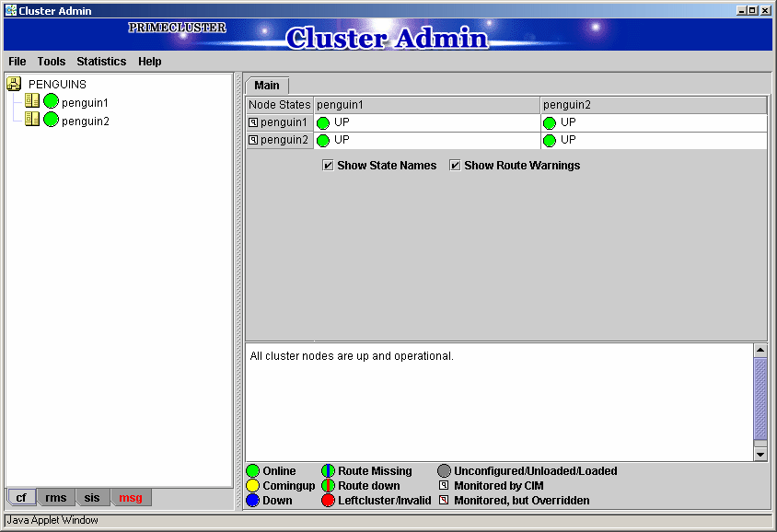Image resolution: width=777 pixels, height=532 pixels.
Task: Click the Comingup legend label
Action: coord(289,485)
